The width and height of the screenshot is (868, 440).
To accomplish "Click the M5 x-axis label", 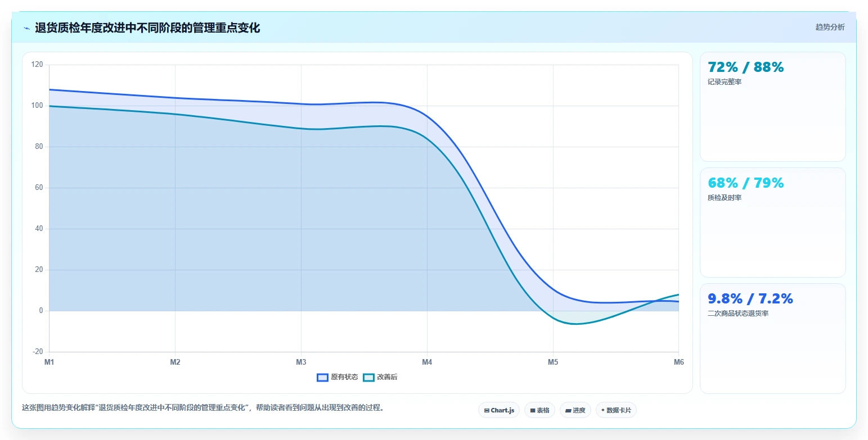I will click(553, 362).
